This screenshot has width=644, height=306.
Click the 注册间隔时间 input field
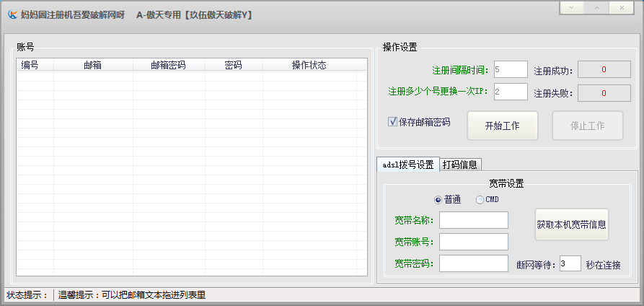click(x=511, y=69)
